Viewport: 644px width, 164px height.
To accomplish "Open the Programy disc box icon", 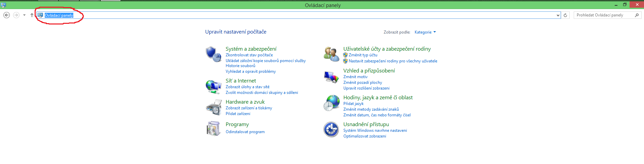I will [214, 128].
